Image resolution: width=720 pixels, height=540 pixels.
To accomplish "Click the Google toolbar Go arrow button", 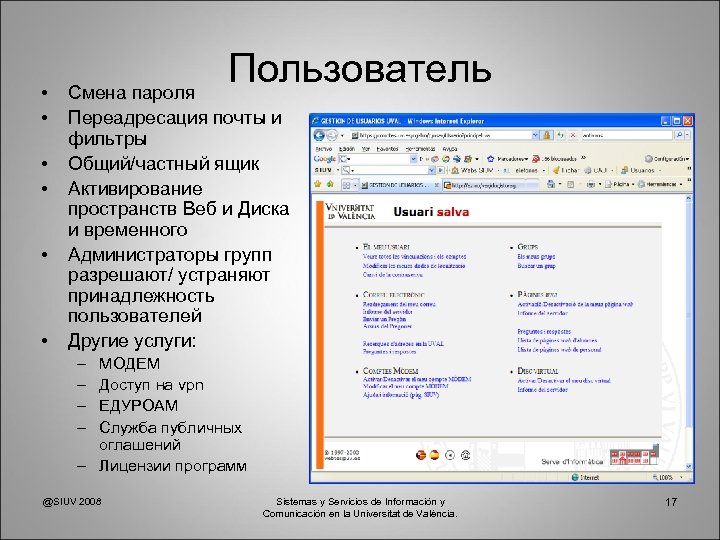I will point(422,159).
